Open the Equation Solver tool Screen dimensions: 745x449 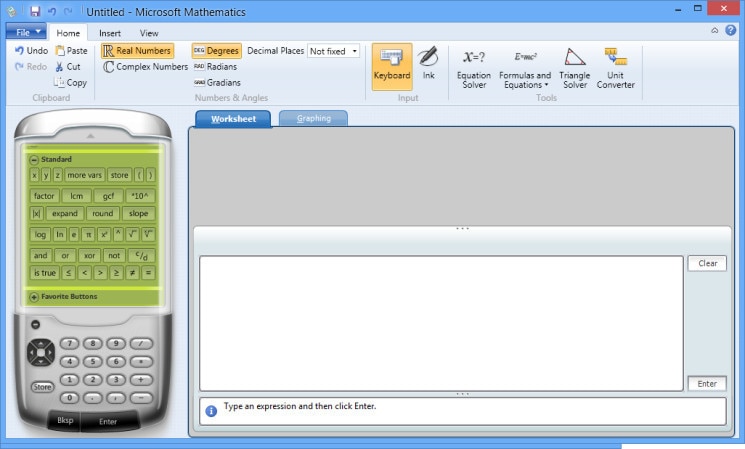474,68
